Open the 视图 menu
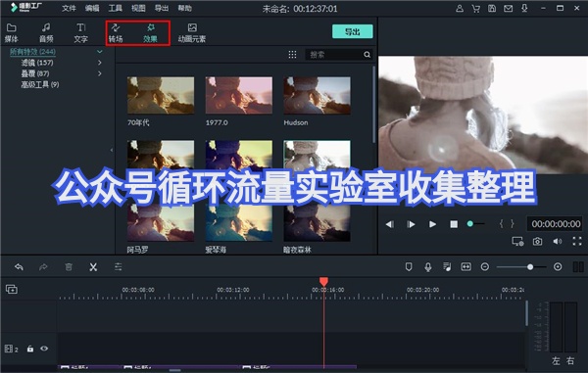This screenshot has width=588, height=373. point(138,8)
